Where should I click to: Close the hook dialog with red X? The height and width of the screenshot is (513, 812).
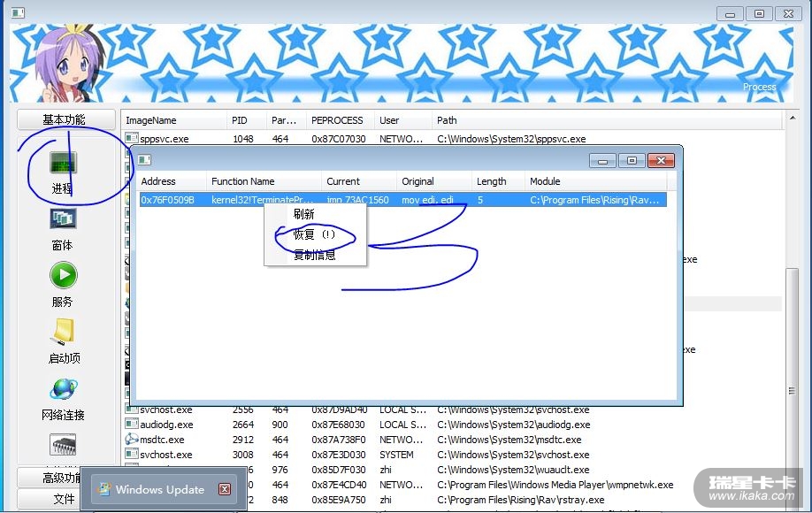point(661,161)
